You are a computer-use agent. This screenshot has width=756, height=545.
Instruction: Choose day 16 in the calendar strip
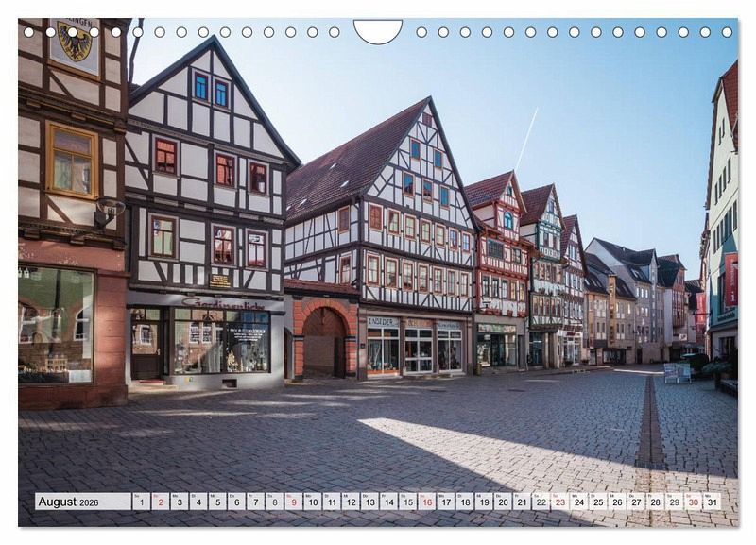pos(426,502)
